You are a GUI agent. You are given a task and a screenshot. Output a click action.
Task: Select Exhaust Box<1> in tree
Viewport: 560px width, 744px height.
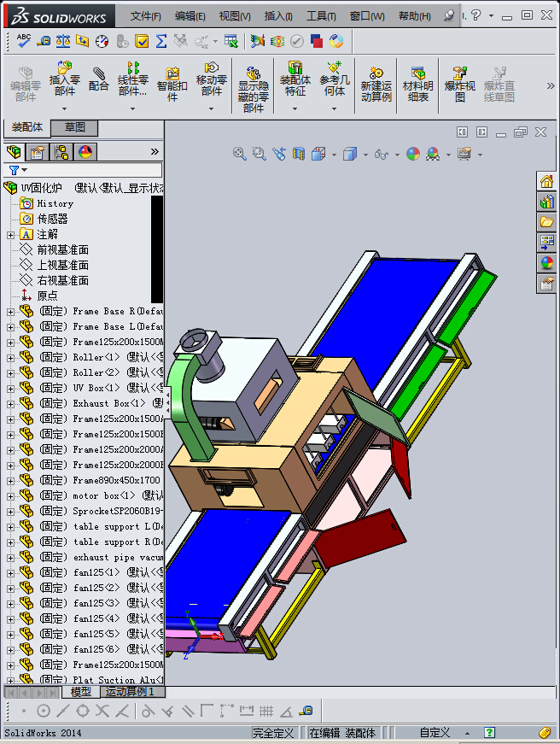coord(108,403)
